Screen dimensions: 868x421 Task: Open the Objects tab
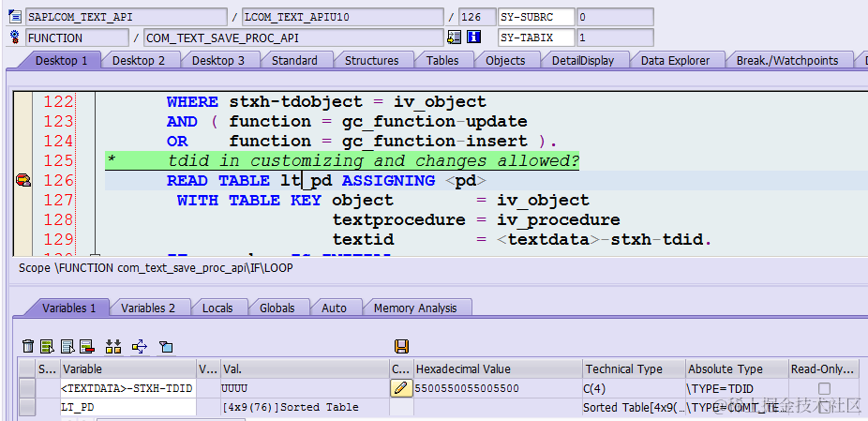click(505, 60)
